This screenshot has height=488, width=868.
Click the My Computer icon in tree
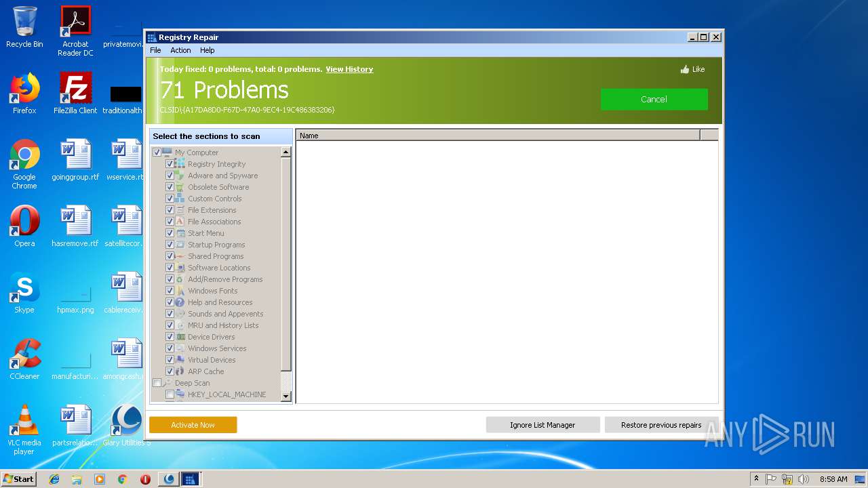pos(167,152)
